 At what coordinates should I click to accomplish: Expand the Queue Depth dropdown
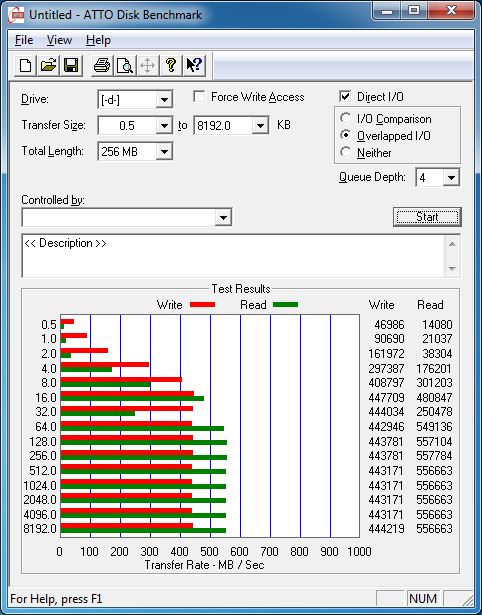(451, 178)
